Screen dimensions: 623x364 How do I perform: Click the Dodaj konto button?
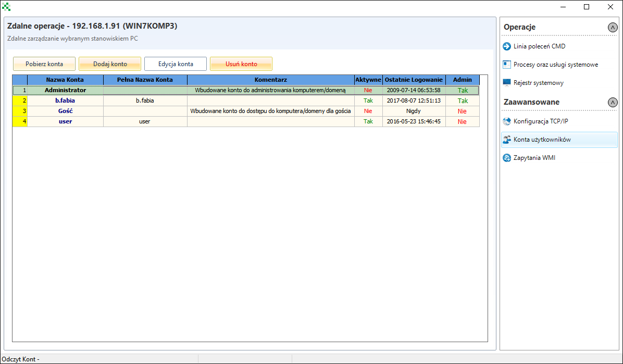coord(110,64)
